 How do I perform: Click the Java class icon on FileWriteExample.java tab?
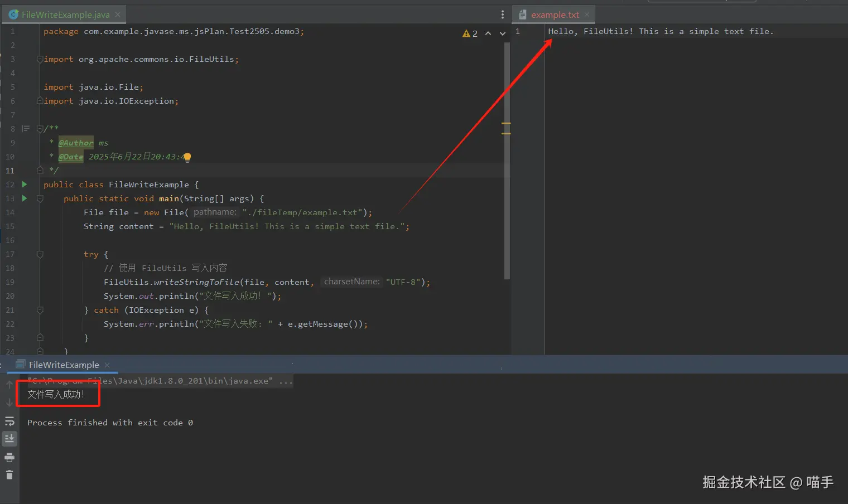(13, 14)
